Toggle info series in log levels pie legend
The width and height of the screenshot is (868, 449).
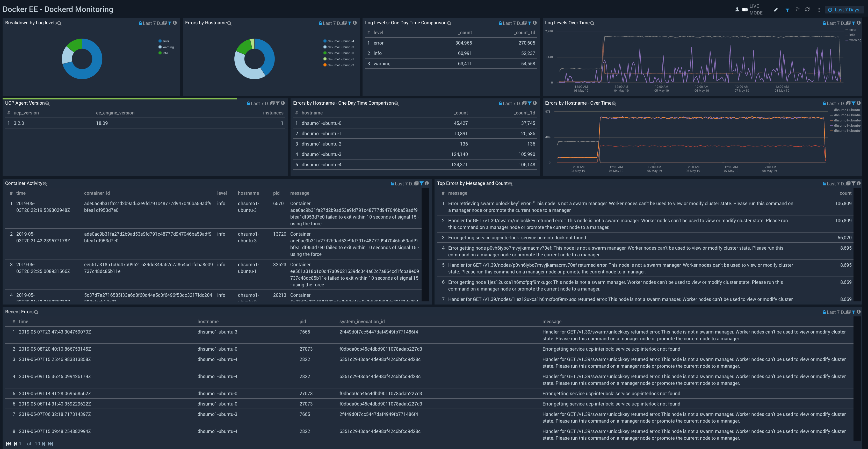[x=163, y=53]
